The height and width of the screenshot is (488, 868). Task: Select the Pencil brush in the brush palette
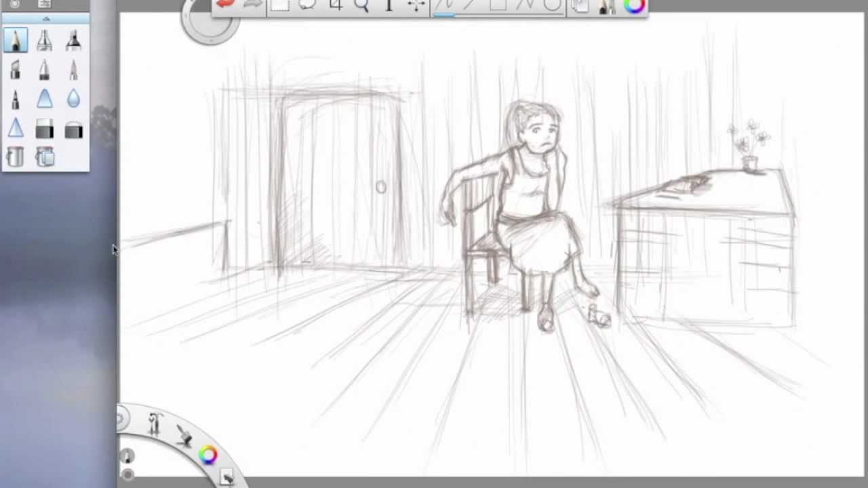[x=15, y=39]
